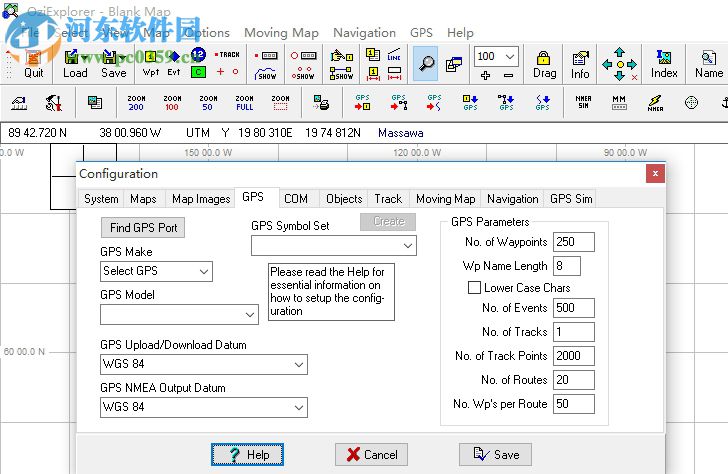The image size is (728, 474).
Task: Click the Zoom 50 icon
Action: (x=208, y=103)
